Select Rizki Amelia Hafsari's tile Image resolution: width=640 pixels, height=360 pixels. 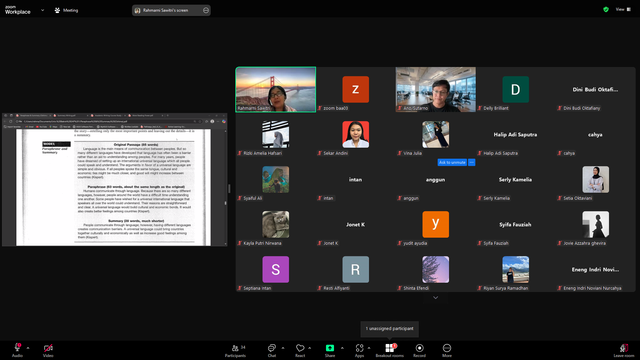pos(276,135)
